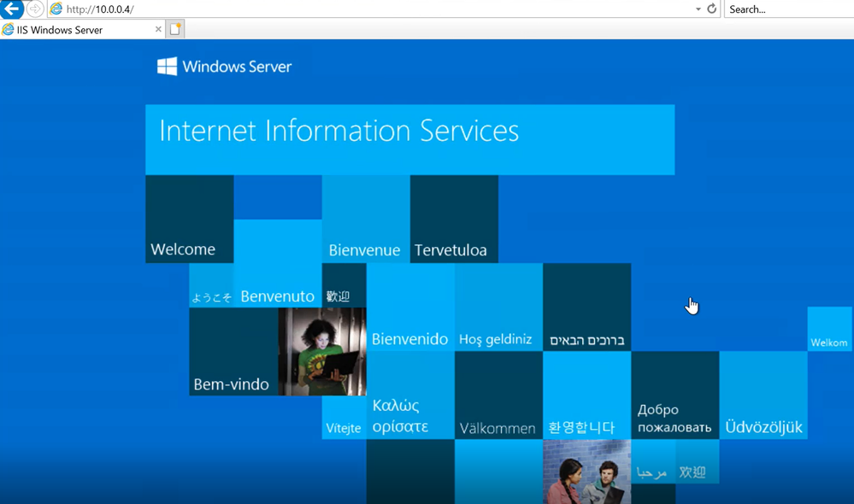Click the Добро пожаловать tile
This screenshot has width=854, height=504.
675,396
